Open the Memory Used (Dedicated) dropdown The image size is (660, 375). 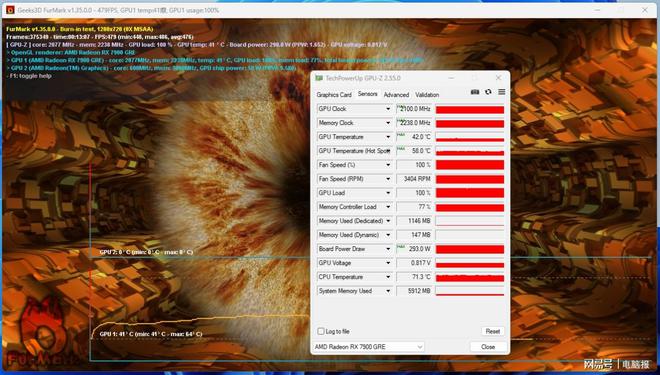[x=388, y=221]
